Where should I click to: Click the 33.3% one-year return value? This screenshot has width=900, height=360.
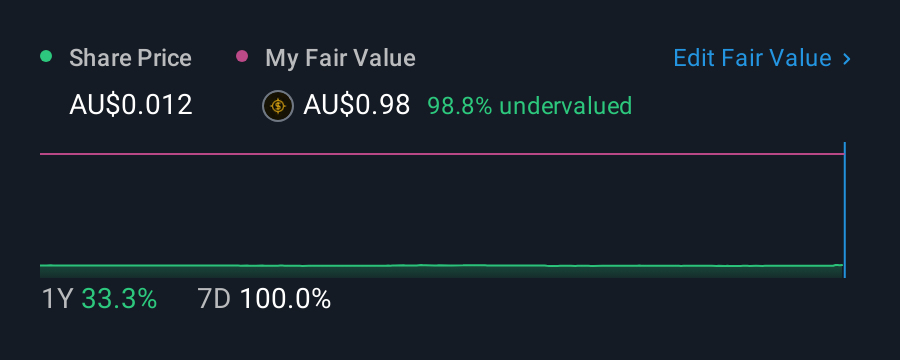click(119, 300)
